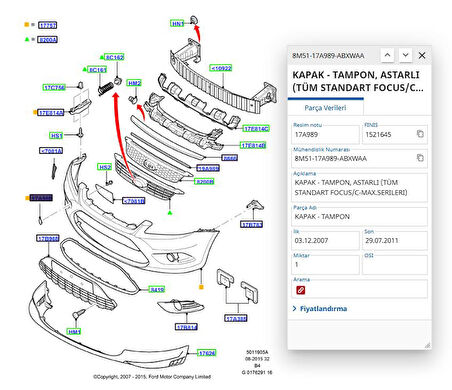Open the 17E814C part callout

(x=256, y=129)
